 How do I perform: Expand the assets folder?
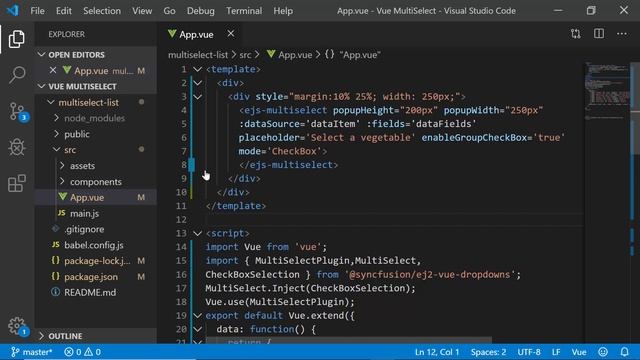tap(62, 166)
